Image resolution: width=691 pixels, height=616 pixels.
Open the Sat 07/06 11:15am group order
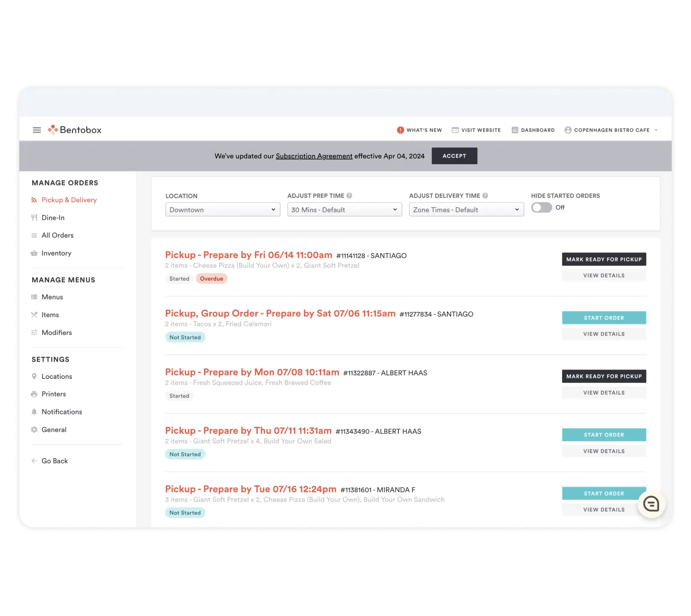(x=280, y=313)
